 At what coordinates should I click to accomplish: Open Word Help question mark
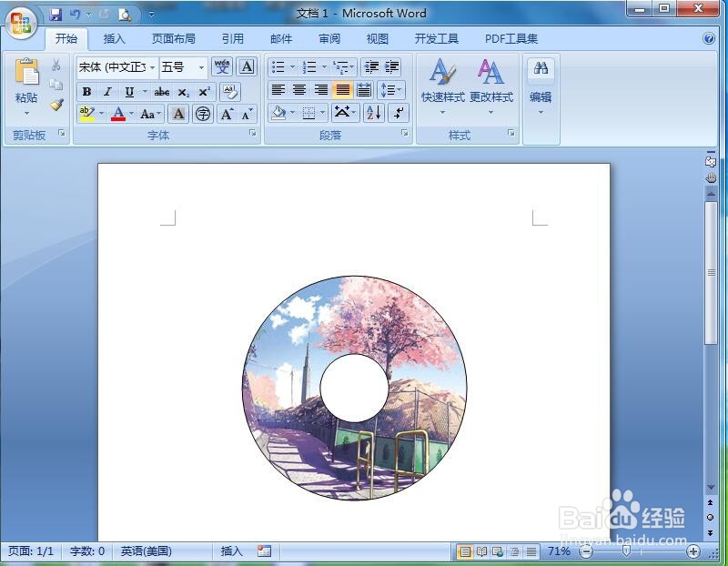[x=709, y=38]
